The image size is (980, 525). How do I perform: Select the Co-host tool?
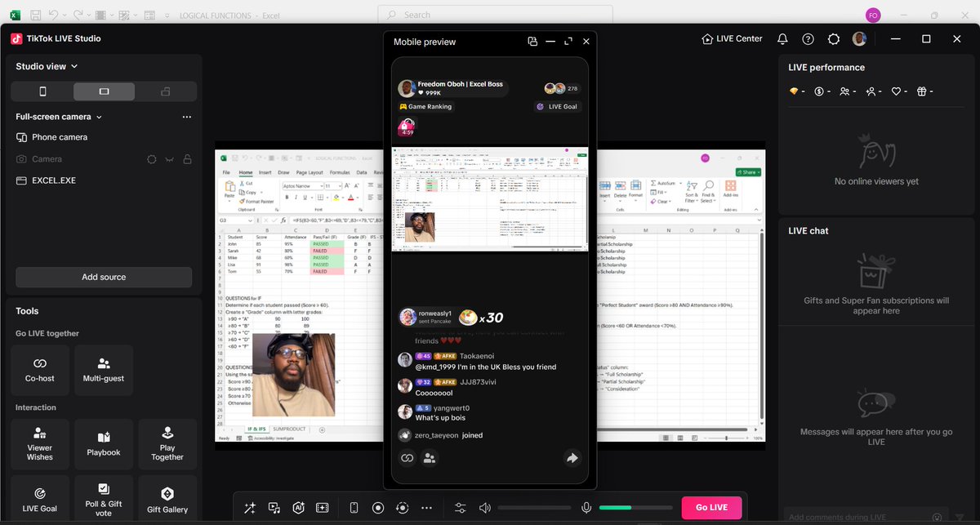pos(39,370)
